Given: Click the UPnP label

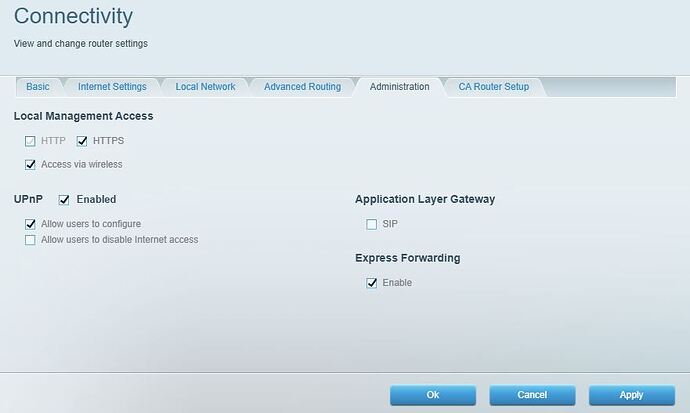Looking at the screenshot, I should [28, 199].
